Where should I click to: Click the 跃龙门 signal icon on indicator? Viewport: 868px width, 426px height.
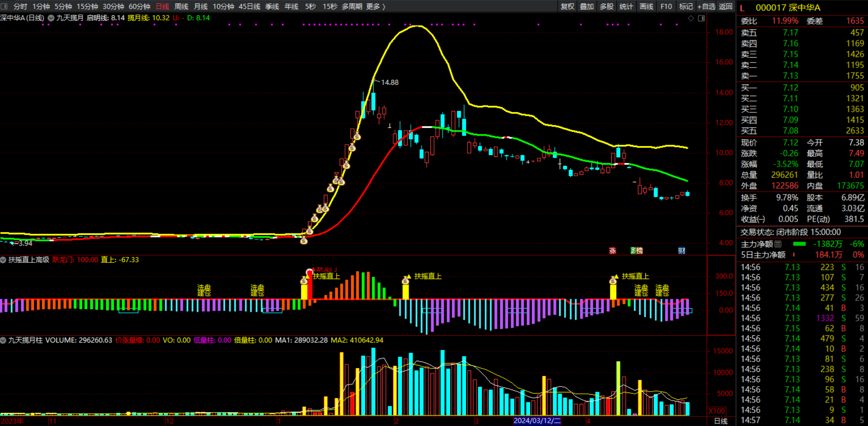point(310,272)
